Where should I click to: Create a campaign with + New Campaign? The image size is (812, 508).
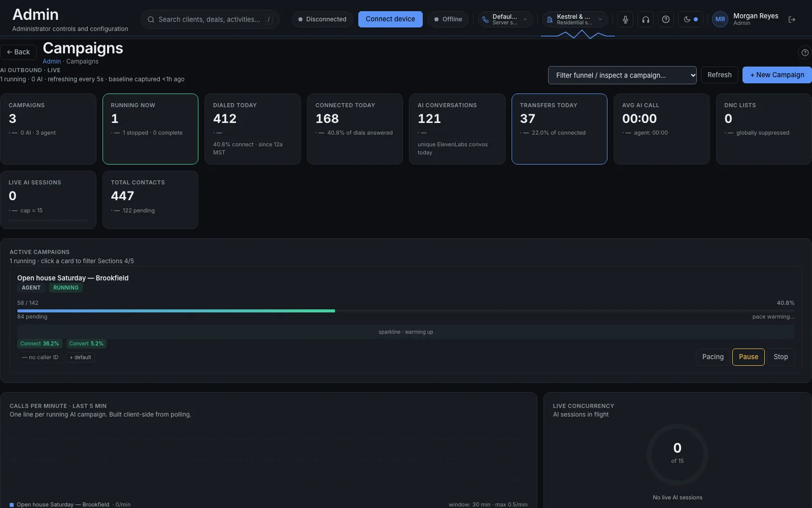pos(777,75)
